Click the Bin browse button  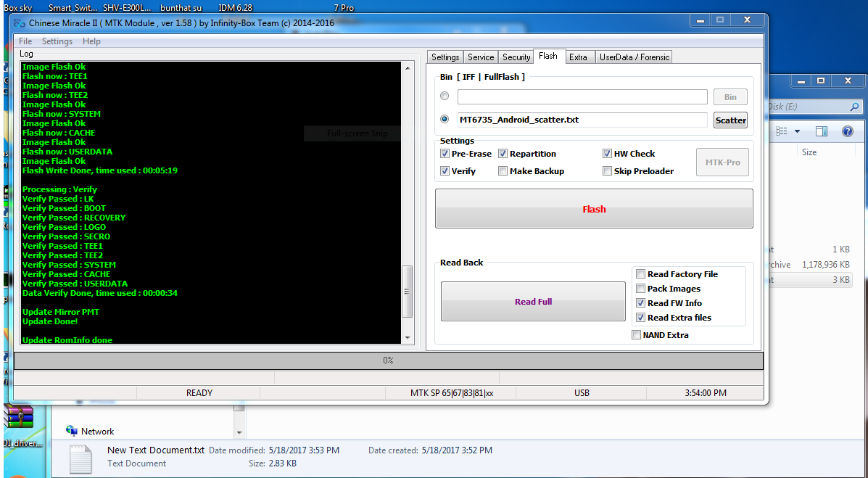[730, 97]
